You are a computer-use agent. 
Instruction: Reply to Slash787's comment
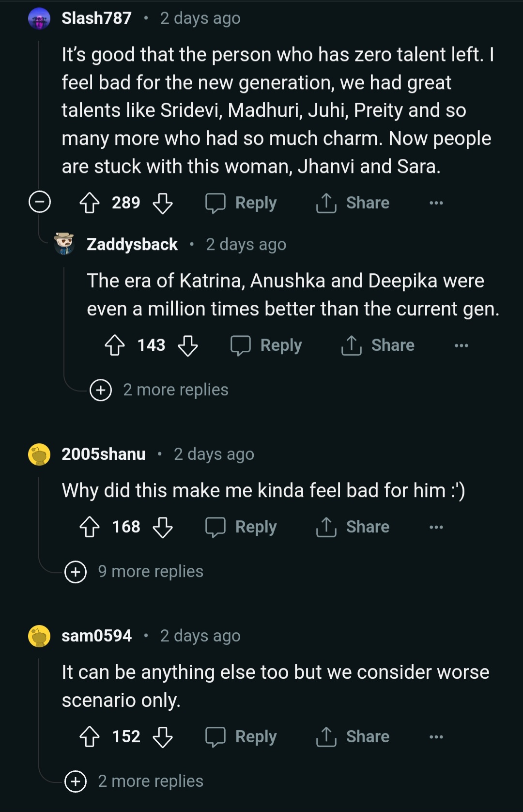(242, 203)
